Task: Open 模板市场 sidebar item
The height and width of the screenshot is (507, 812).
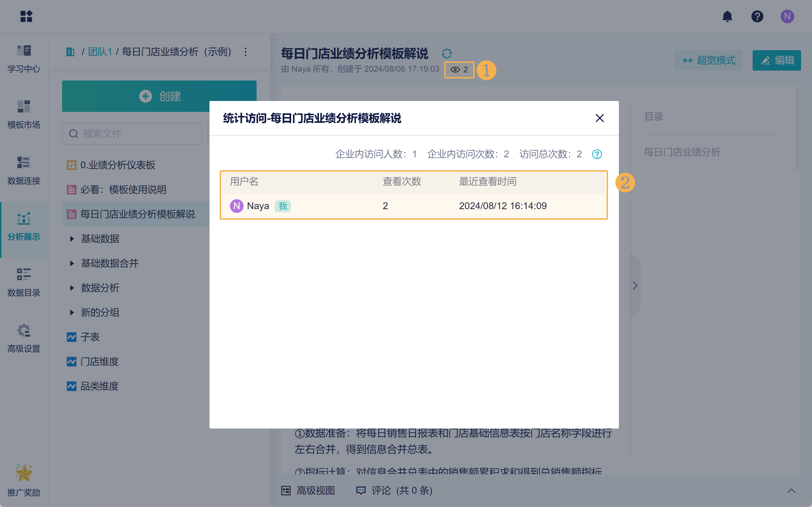Action: (24, 115)
